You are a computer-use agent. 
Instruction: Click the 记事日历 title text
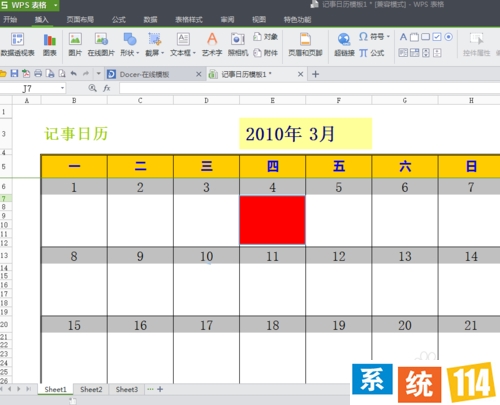tap(76, 134)
